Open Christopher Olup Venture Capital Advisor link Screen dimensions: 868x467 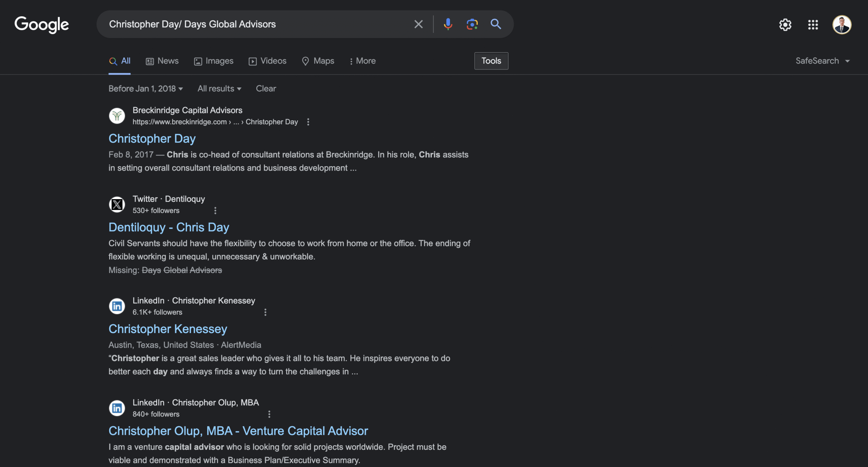point(238,431)
